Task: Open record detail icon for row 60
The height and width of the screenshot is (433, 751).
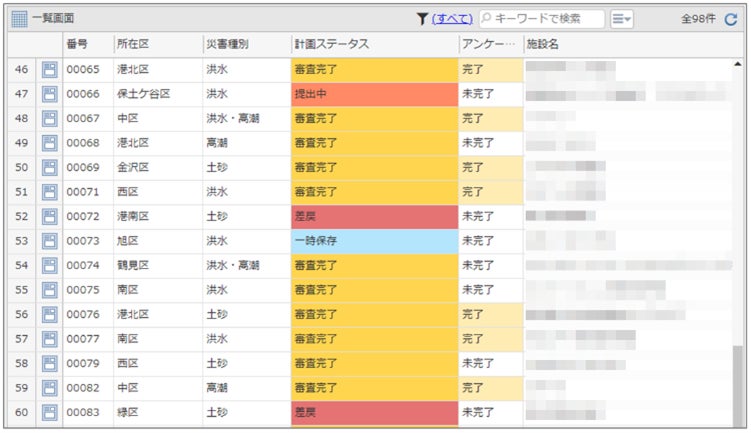Action: 49,412
